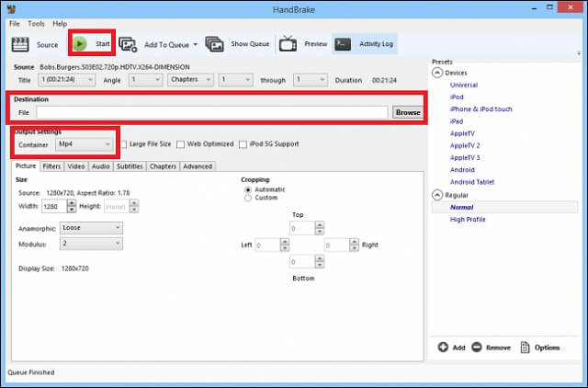The image size is (588, 388).
Task: Click the Preview TV icon
Action: point(288,43)
